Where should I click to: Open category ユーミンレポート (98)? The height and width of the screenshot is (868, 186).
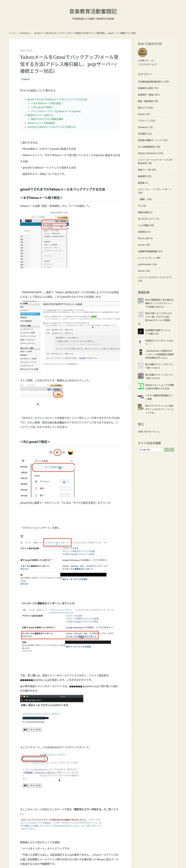tap(149, 258)
